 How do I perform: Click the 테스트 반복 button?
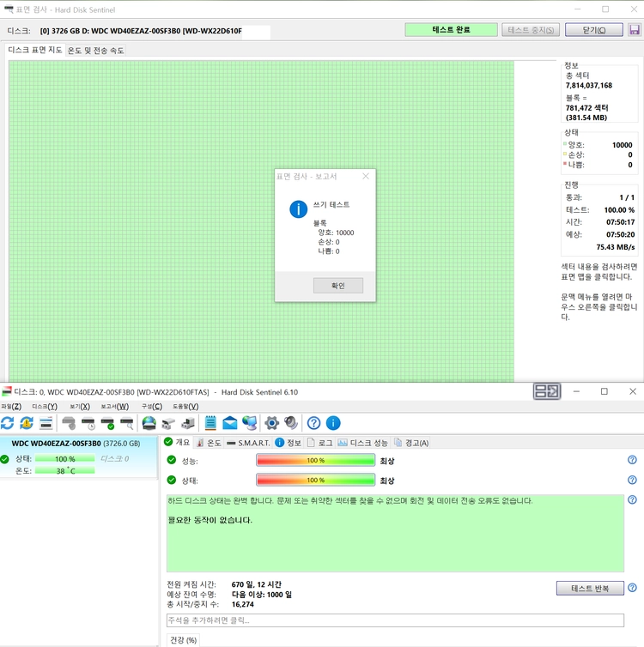[590, 588]
